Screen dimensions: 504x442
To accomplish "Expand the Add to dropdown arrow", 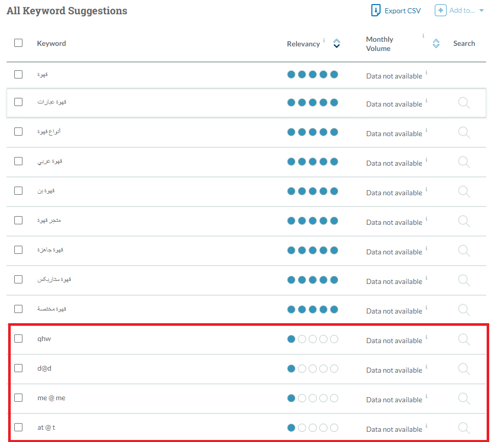I will tap(482, 11).
